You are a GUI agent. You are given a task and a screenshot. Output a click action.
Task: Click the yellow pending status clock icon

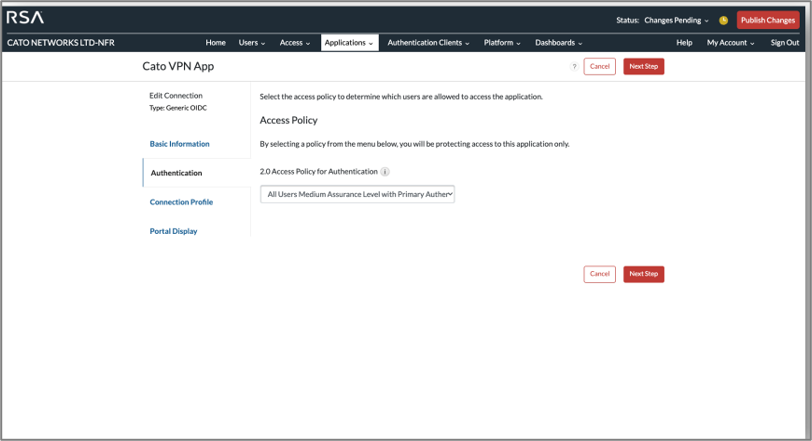click(x=723, y=20)
